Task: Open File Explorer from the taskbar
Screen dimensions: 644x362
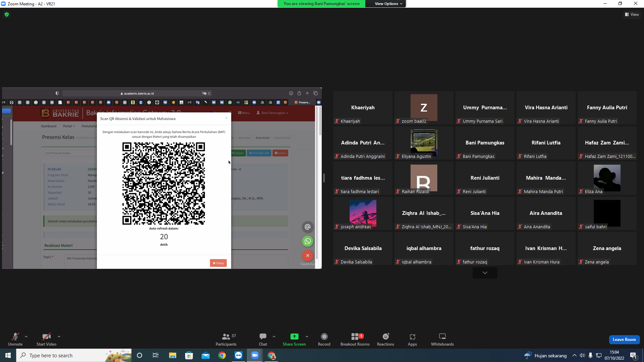Action: click(x=172, y=355)
